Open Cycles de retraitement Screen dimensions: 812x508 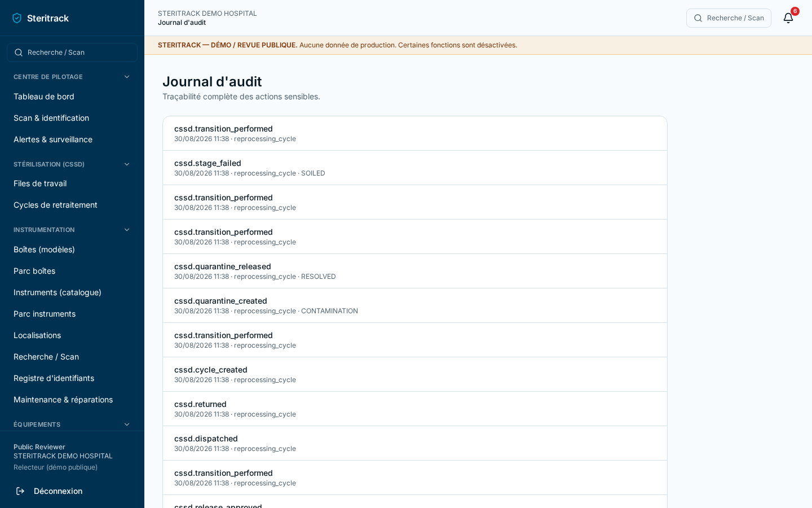[x=72, y=205]
